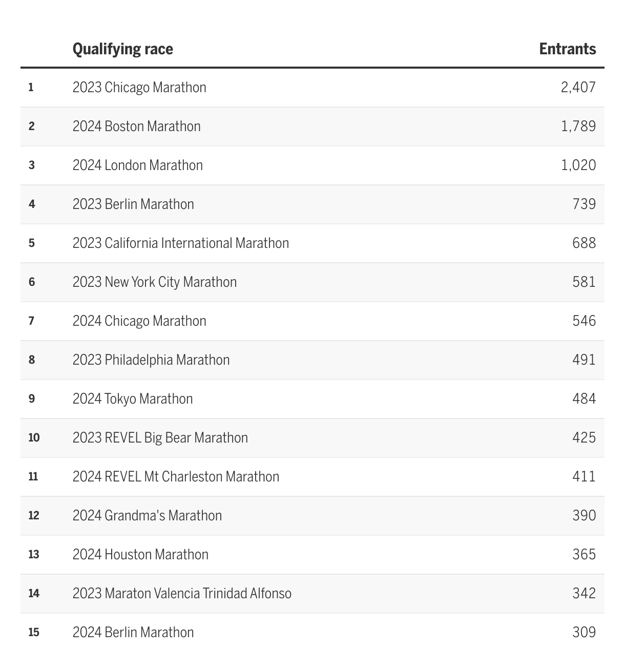The width and height of the screenshot is (625, 672).
Task: Click the 2,407 entrants value
Action: pos(578,88)
